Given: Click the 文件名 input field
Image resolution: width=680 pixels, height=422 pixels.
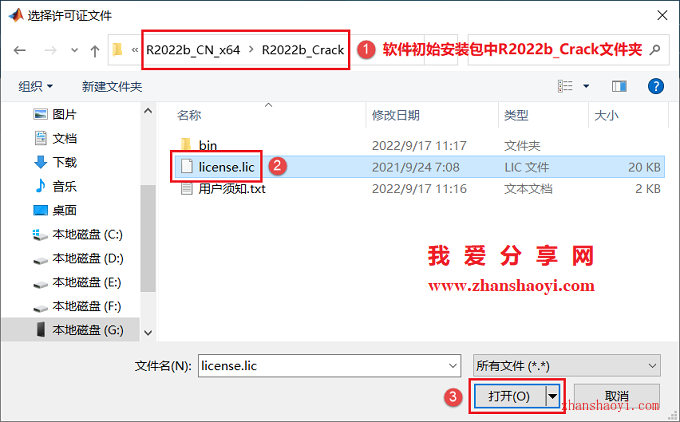Looking at the screenshot, I should [329, 366].
